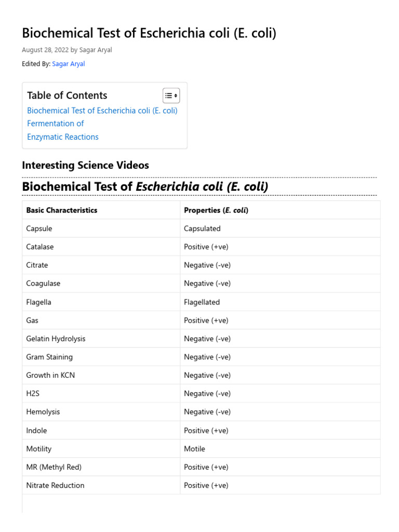The height and width of the screenshot is (532, 399).
Task: Click the 'Table of Contents' title text
Action: [67, 96]
